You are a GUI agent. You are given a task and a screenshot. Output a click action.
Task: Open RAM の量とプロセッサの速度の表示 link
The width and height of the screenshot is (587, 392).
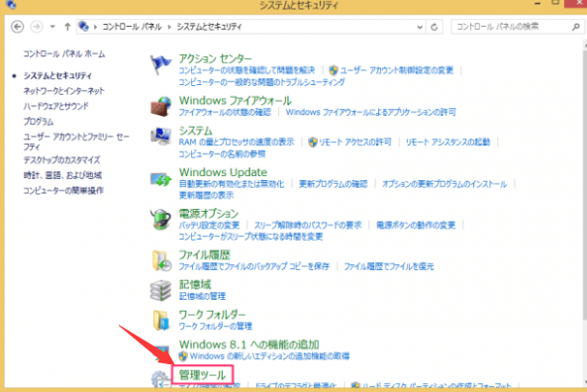(237, 142)
